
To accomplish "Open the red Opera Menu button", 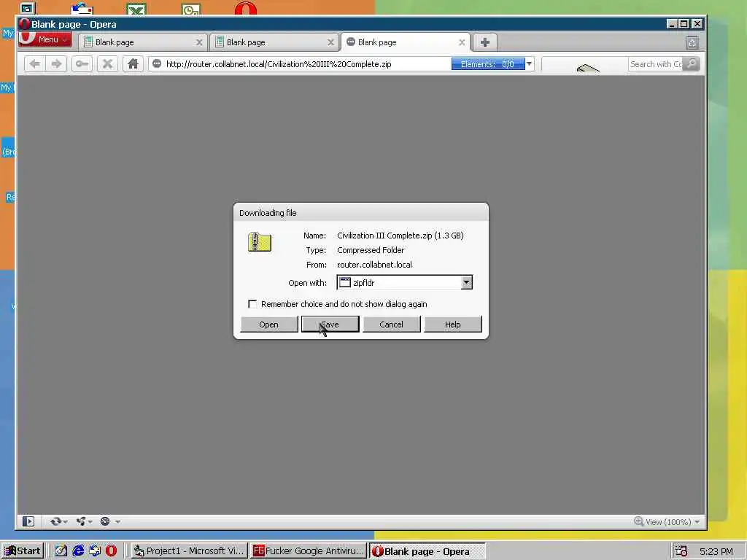I will click(45, 39).
